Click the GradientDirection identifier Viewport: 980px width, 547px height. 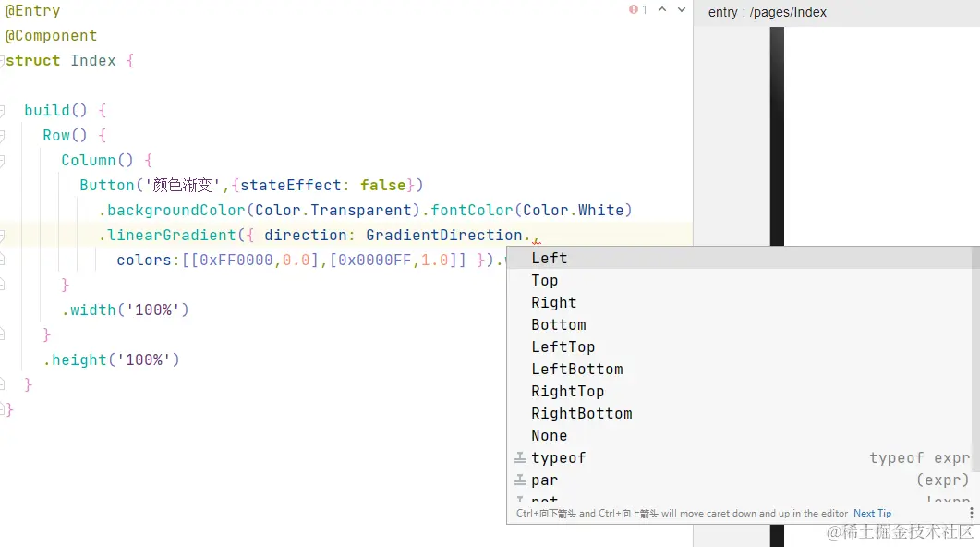coord(443,235)
